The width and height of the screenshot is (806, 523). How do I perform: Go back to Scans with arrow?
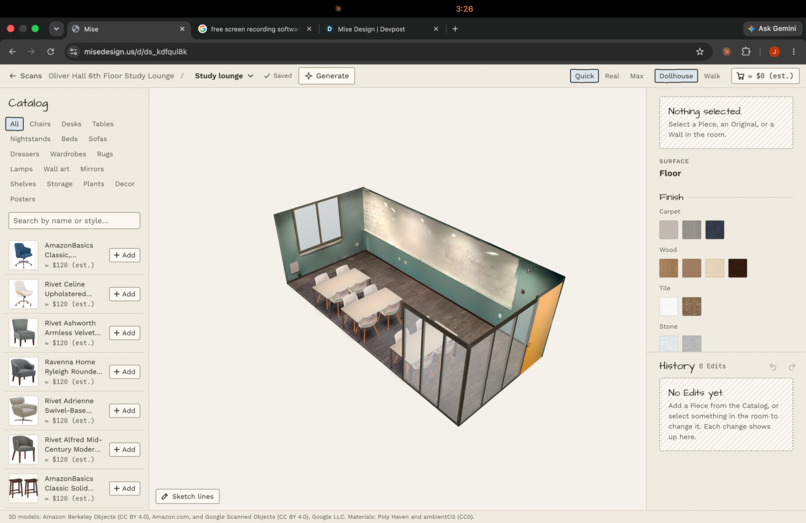click(x=25, y=76)
